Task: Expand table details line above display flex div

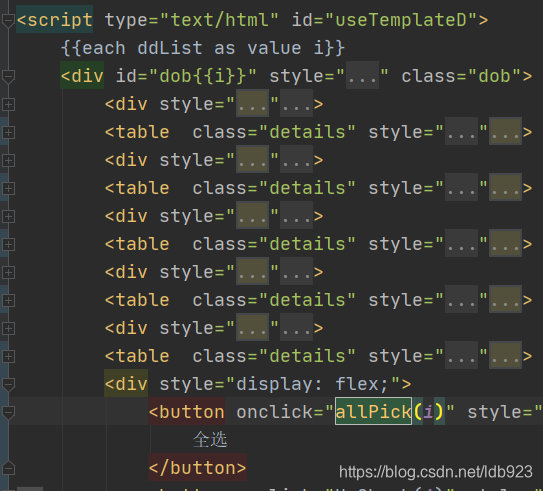Action: 8,356
